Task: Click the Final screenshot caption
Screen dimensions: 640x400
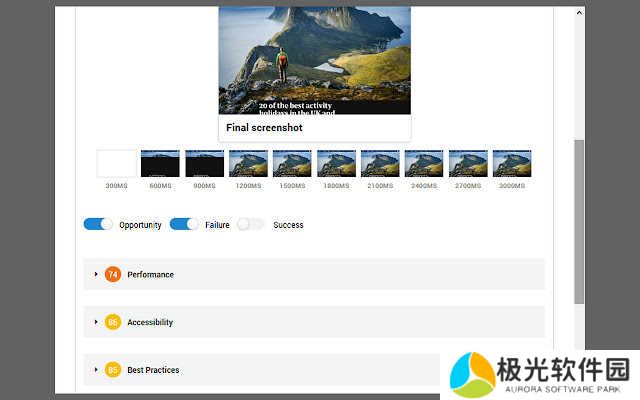Action: click(x=264, y=128)
